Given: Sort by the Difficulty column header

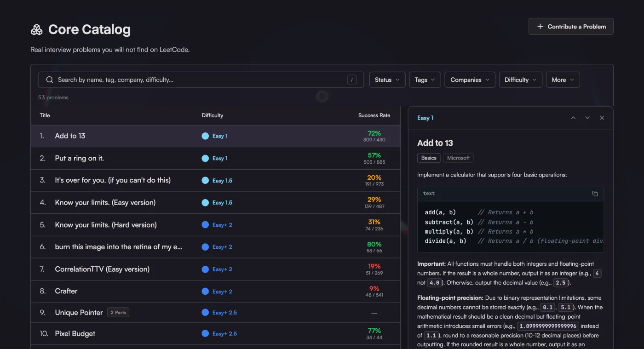Looking at the screenshot, I should coord(212,115).
